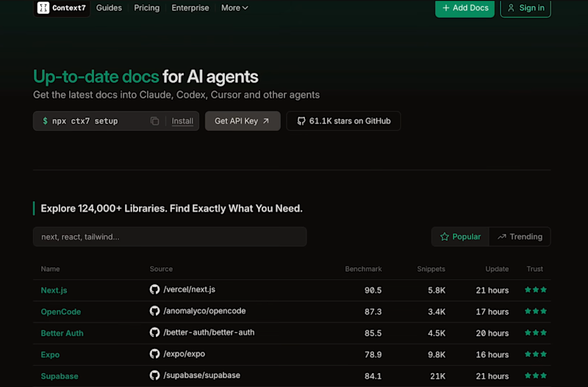
Task: Switch list to Popular
Action: click(461, 236)
